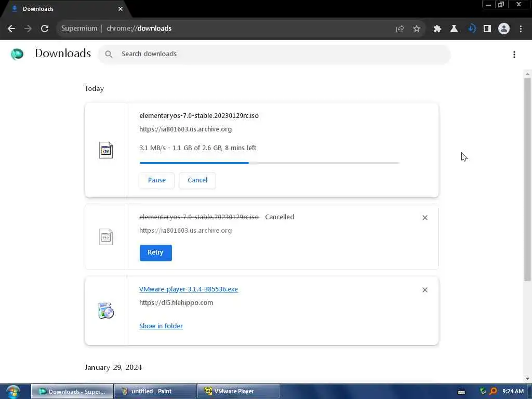Open the Downloads page more actions menu

(x=514, y=54)
